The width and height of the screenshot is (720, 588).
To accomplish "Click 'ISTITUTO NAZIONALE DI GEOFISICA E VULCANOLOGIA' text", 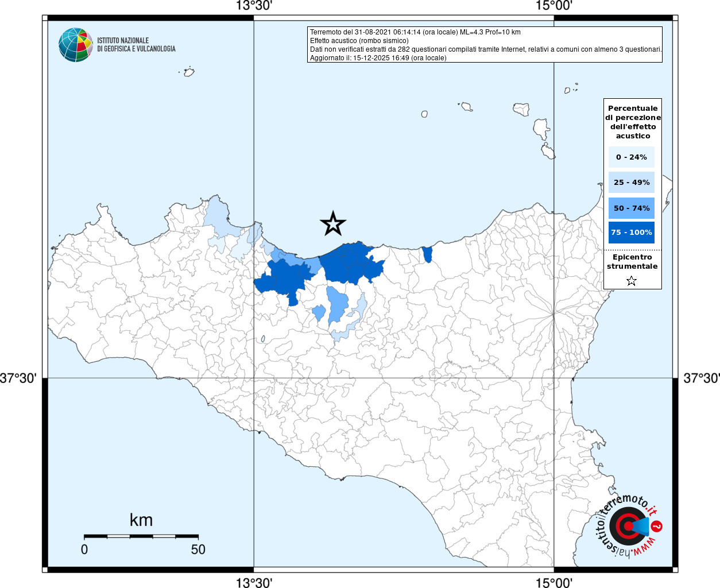I will [136, 45].
